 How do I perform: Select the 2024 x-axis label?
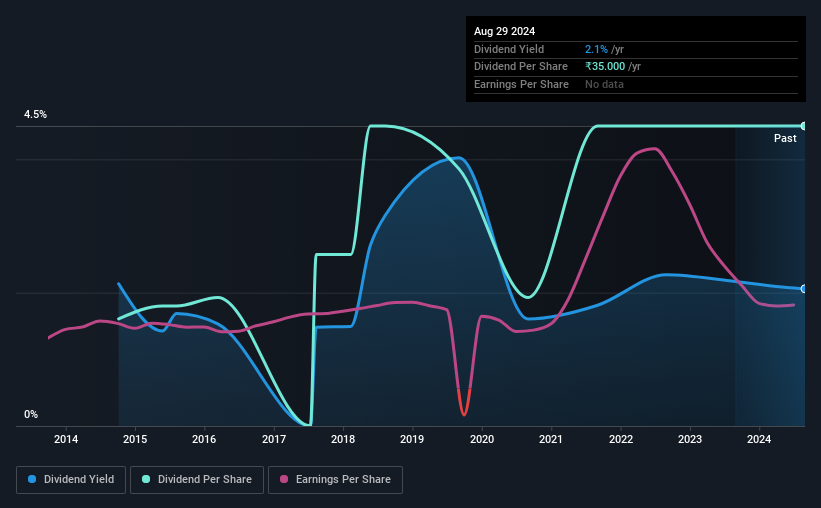pyautogui.click(x=759, y=439)
